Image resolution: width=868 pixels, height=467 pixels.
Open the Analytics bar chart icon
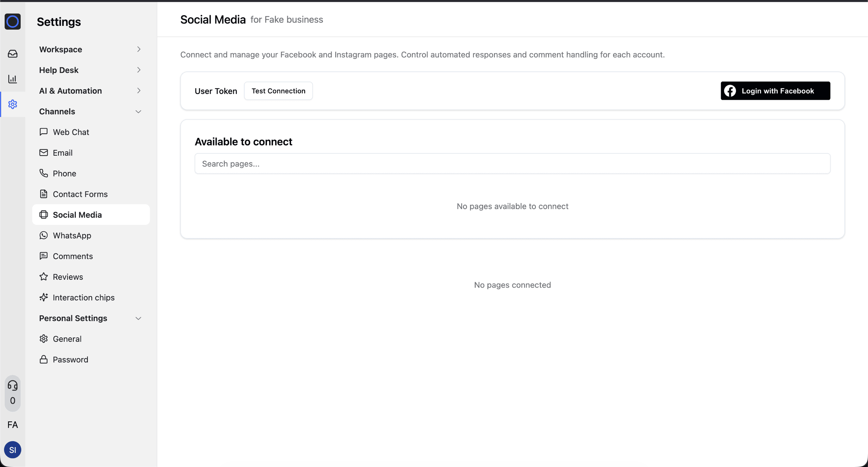pyautogui.click(x=12, y=79)
